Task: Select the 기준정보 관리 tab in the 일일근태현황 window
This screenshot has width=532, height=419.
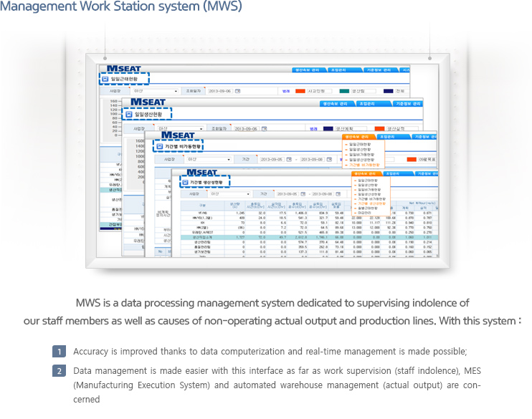Action: 380,70
